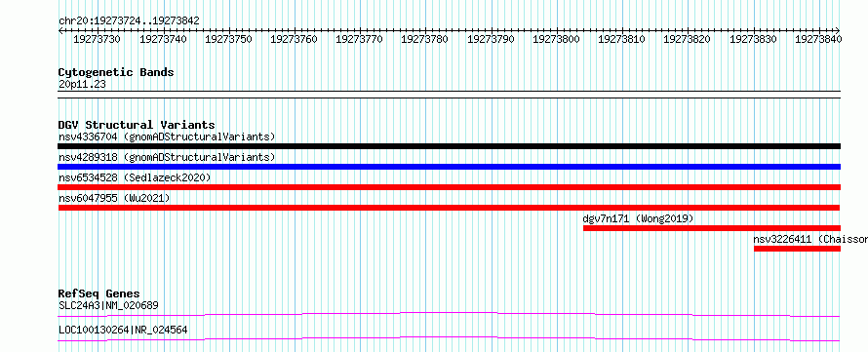Click ruler position 19273780
Image resolution: width=868 pixels, height=352 pixels.
424,39
